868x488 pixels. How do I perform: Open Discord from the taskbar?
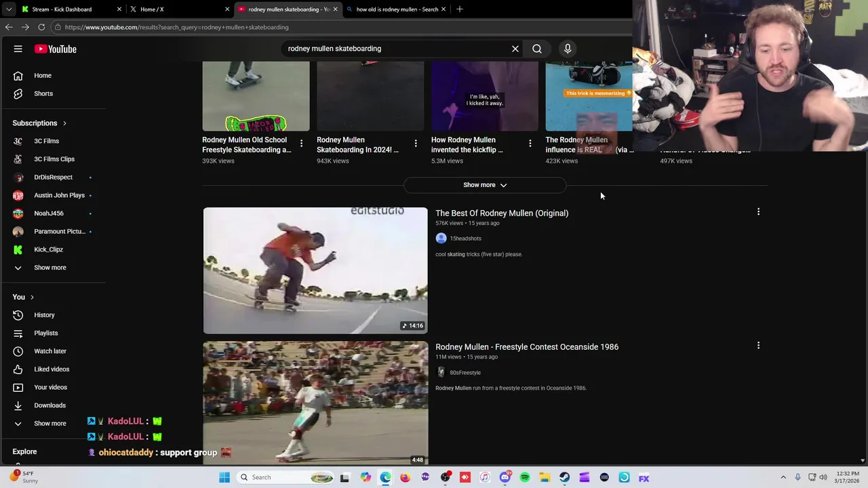click(505, 477)
